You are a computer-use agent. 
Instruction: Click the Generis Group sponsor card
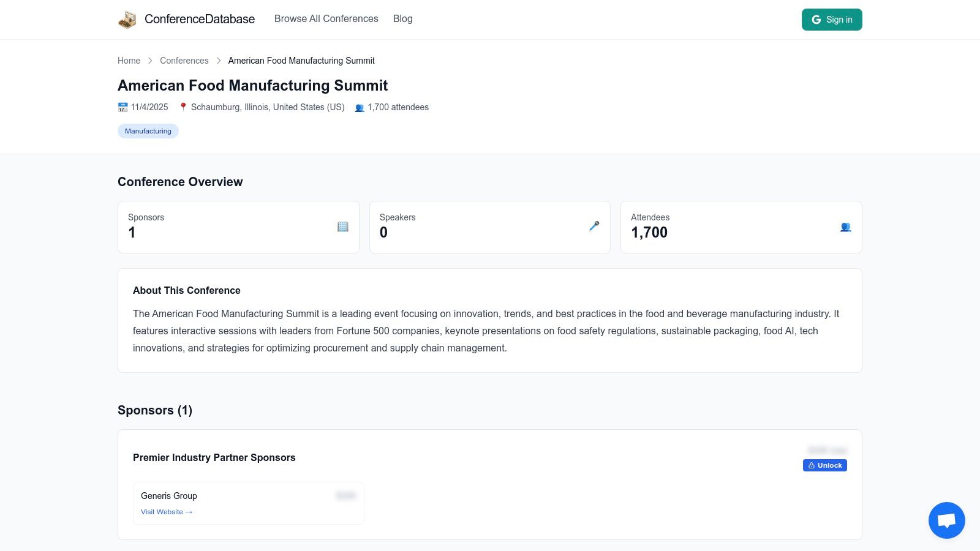point(248,503)
